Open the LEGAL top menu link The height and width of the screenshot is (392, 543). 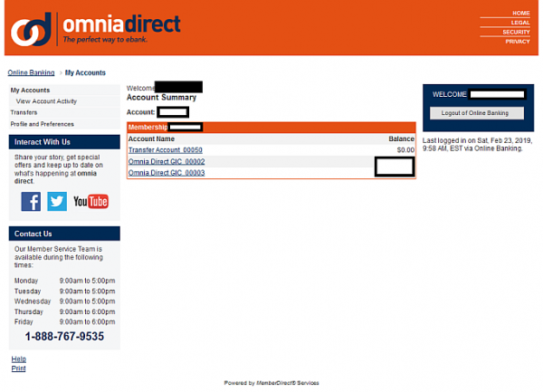(x=519, y=23)
